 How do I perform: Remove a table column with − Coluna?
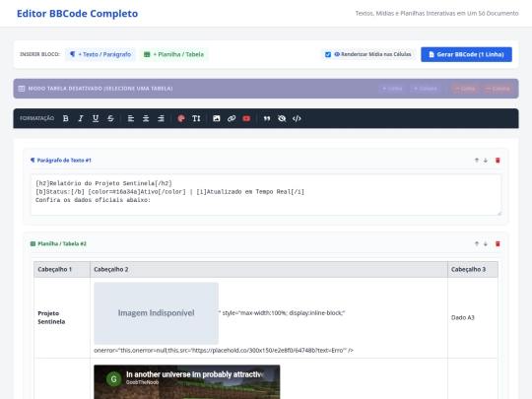coord(499,89)
